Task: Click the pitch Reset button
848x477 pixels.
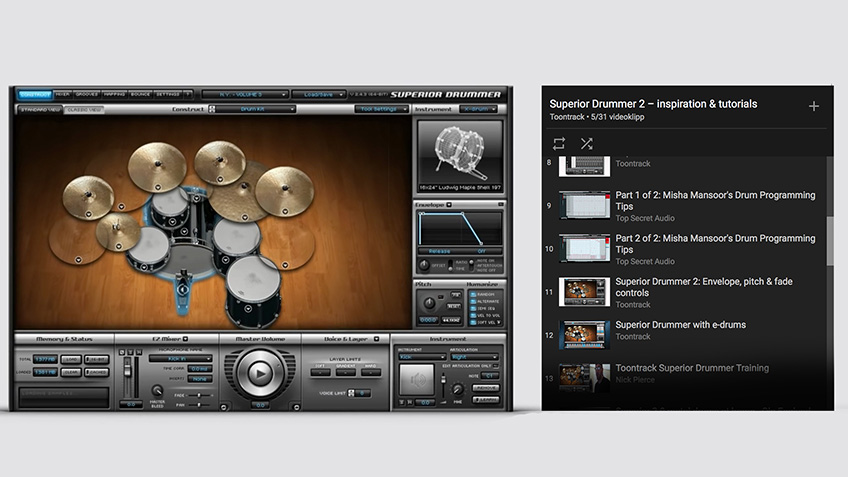Action: pyautogui.click(x=453, y=306)
